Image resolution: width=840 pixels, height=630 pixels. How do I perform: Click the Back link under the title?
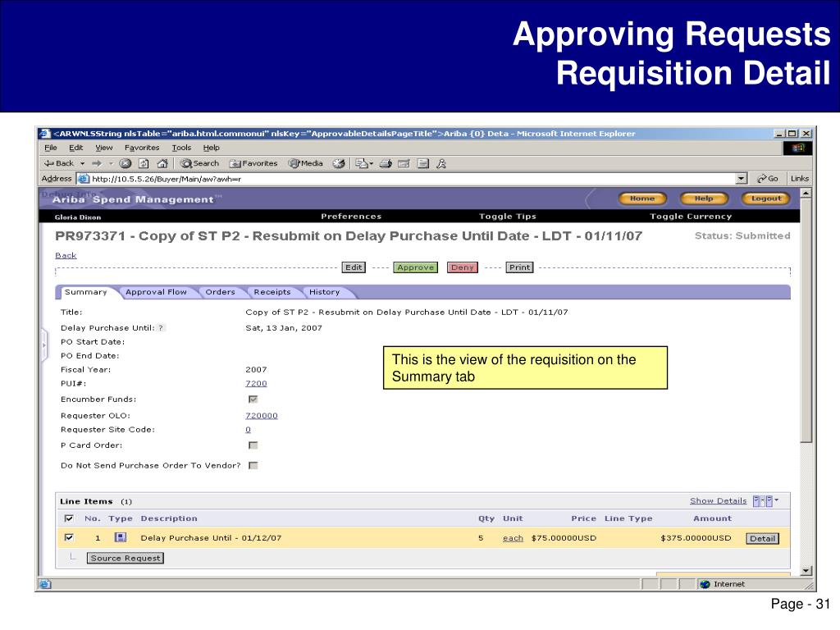point(66,256)
